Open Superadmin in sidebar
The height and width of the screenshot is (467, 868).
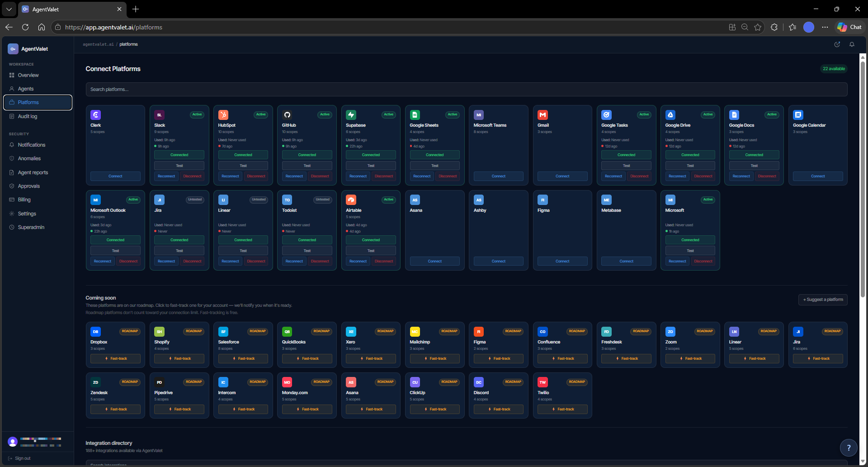tap(38, 227)
